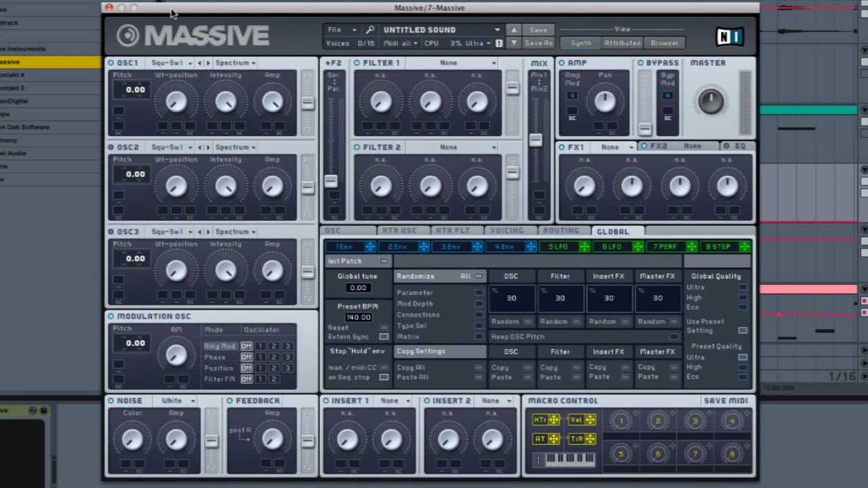Grab the 4 Env modulation cross handle
This screenshot has width=868, height=488.
point(530,247)
